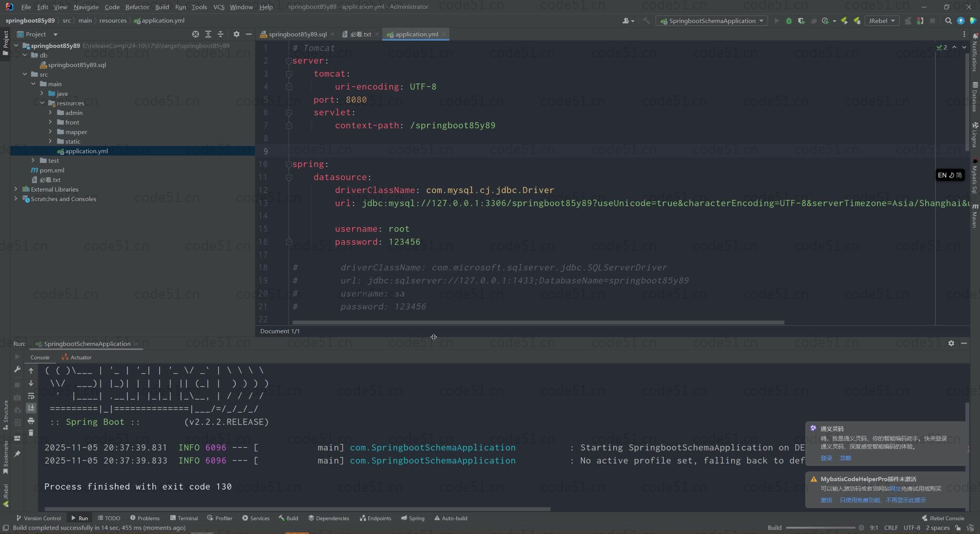Run with Coverage using the shield icon
Image resolution: width=980 pixels, height=534 pixels.
[x=801, y=20]
